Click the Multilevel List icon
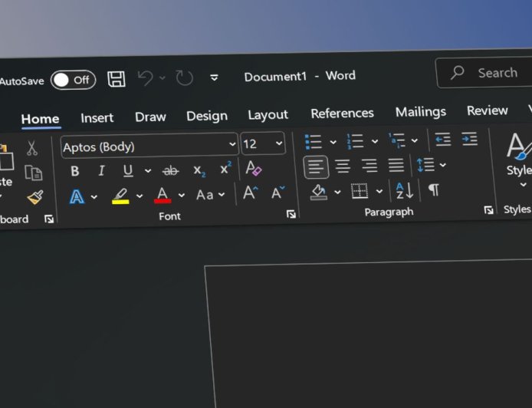 (396, 140)
